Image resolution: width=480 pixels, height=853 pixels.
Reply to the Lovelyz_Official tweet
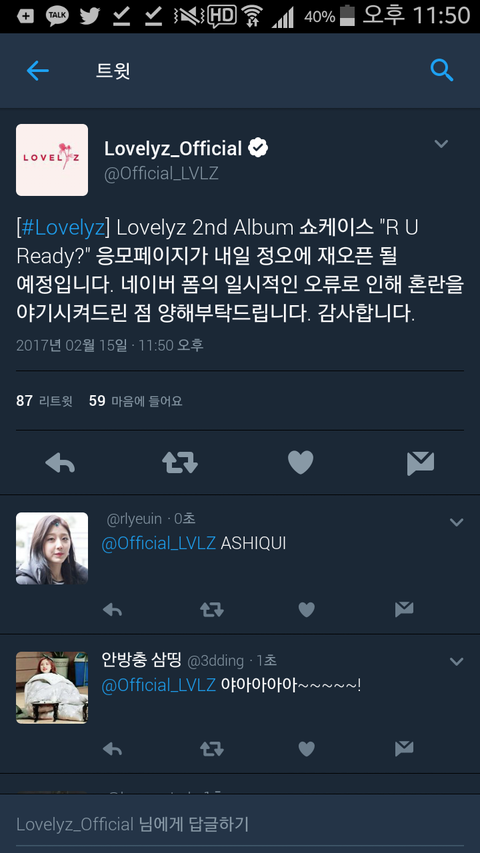(x=60, y=463)
